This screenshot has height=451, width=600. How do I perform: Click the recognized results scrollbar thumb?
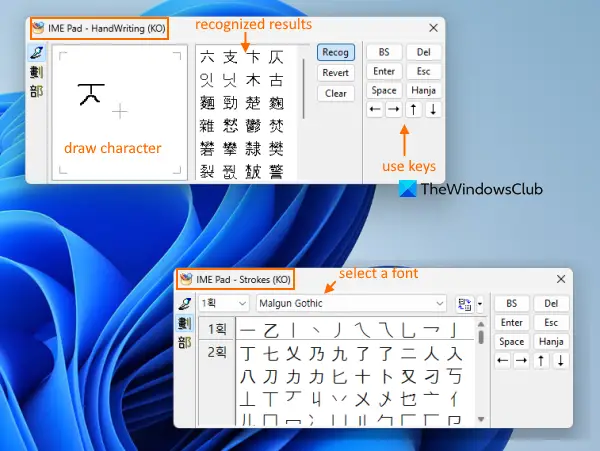coord(304,88)
